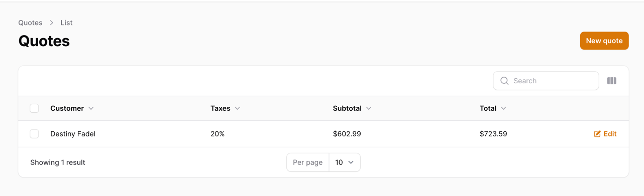Open the Per page dropdown
644x196 pixels.
[345, 162]
